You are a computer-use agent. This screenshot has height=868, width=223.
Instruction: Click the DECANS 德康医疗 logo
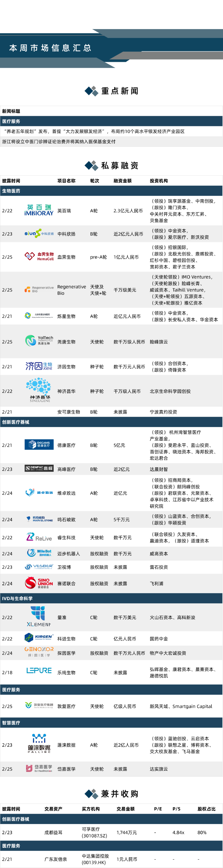[x=39, y=445]
